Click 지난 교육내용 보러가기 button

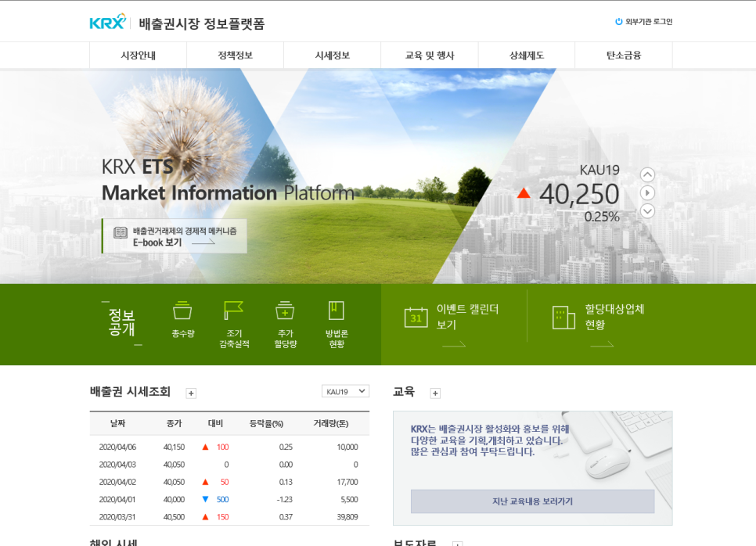click(532, 501)
